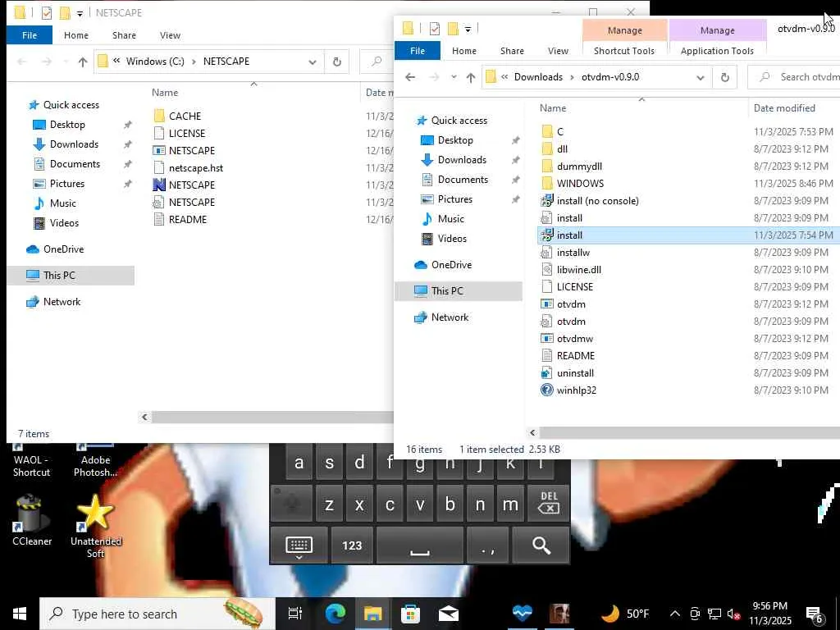This screenshot has height=630, width=840.
Task: Open recent locations dropdown in otvdm window
Action: pyautogui.click(x=454, y=77)
